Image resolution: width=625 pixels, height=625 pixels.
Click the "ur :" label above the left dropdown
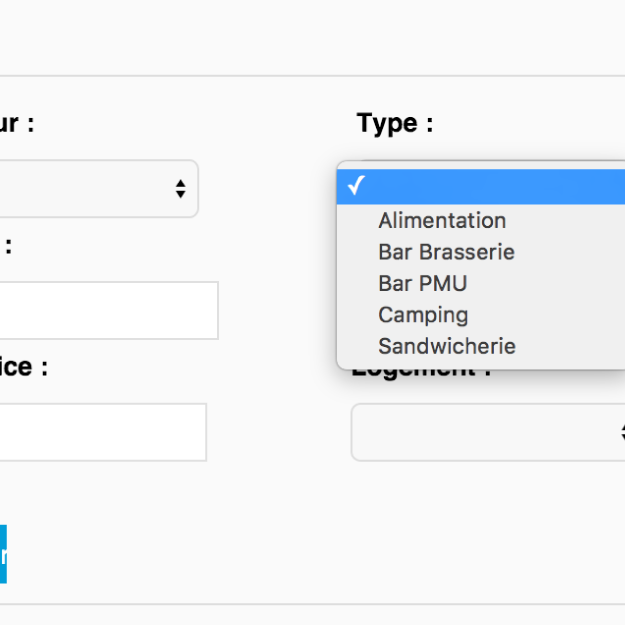(x=16, y=124)
